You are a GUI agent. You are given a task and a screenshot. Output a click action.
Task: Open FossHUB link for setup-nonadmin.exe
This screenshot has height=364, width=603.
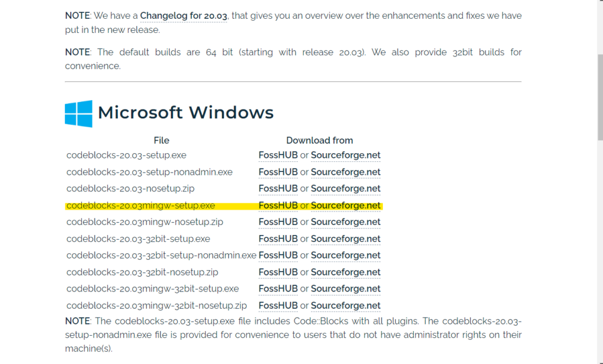tap(278, 172)
